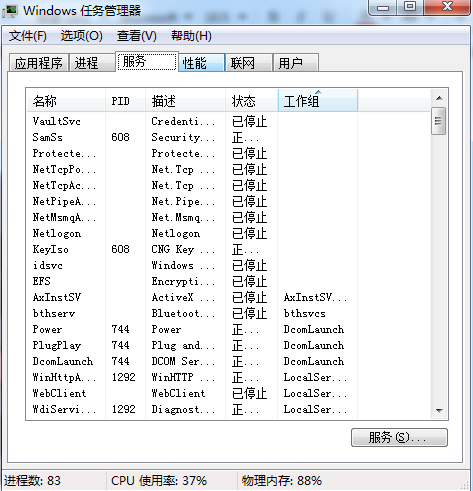Click the Windows ... description cell

[183, 265]
